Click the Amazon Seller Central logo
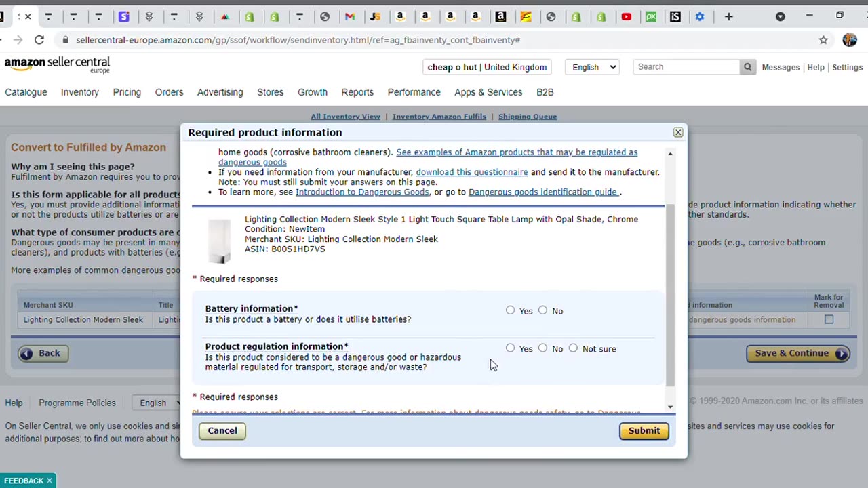Screen dimensions: 868x488 tap(57, 65)
